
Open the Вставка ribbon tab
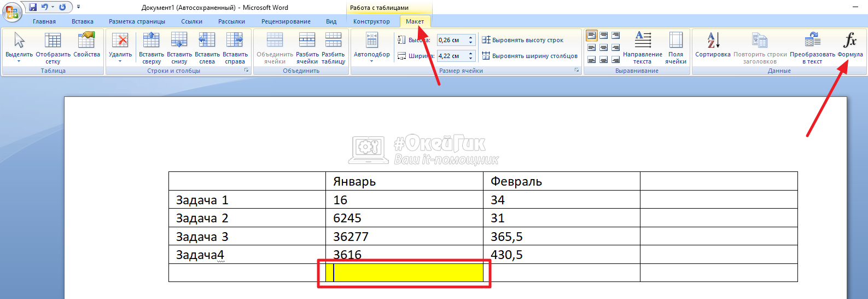[x=83, y=21]
